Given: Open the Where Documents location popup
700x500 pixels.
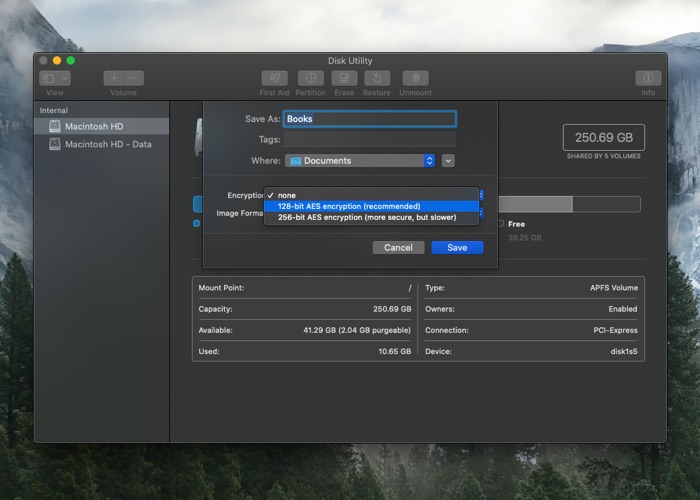Looking at the screenshot, I should click(x=360, y=161).
